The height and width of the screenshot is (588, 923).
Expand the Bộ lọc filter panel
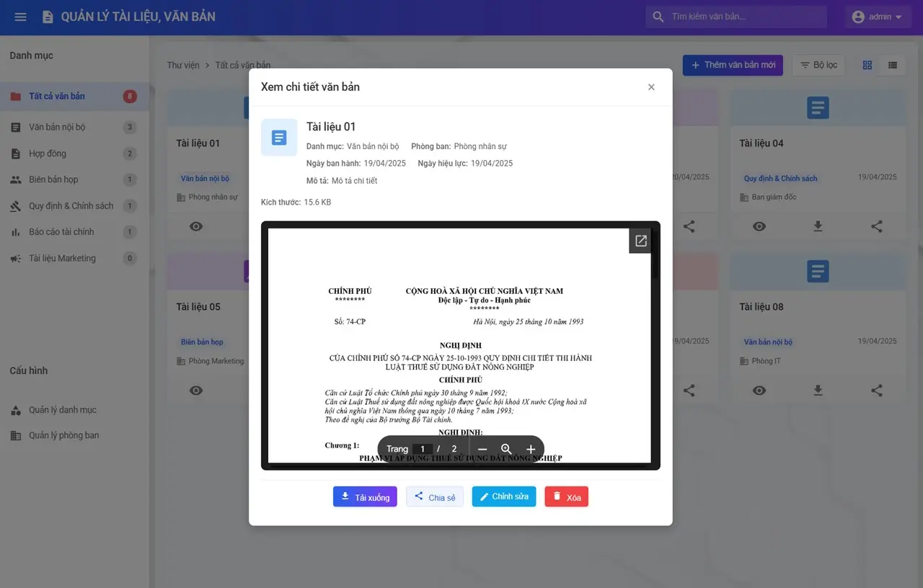tap(818, 65)
